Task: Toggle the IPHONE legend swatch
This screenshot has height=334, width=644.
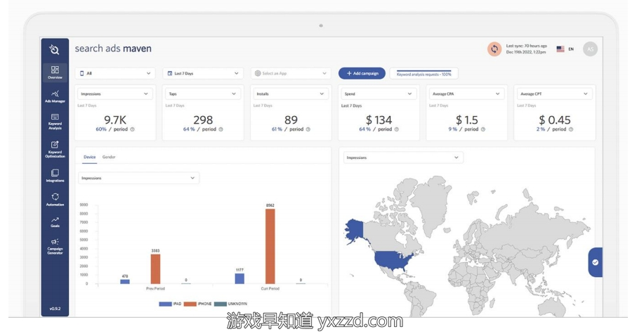Action: 190,304
